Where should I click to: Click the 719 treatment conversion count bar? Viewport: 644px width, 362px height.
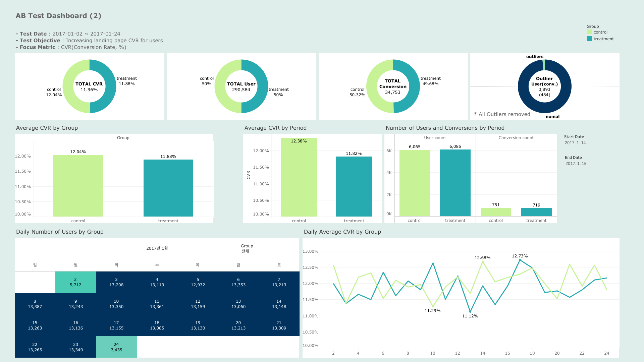536,212
